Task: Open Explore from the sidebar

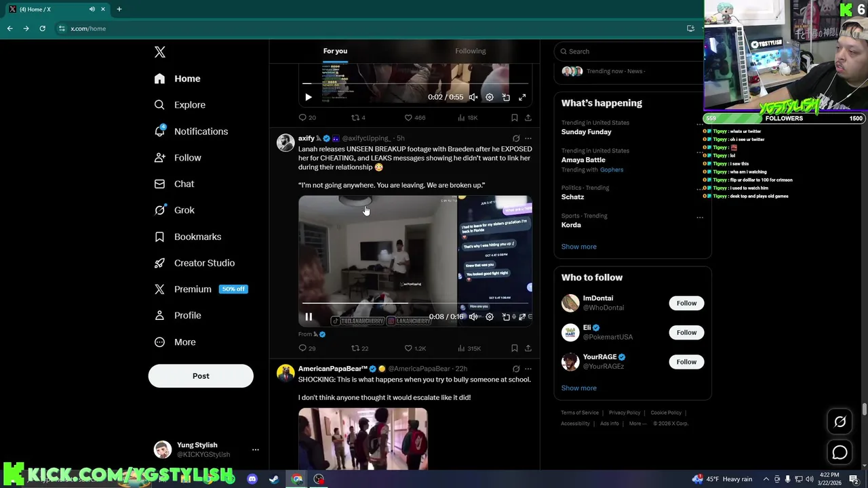Action: click(x=180, y=105)
